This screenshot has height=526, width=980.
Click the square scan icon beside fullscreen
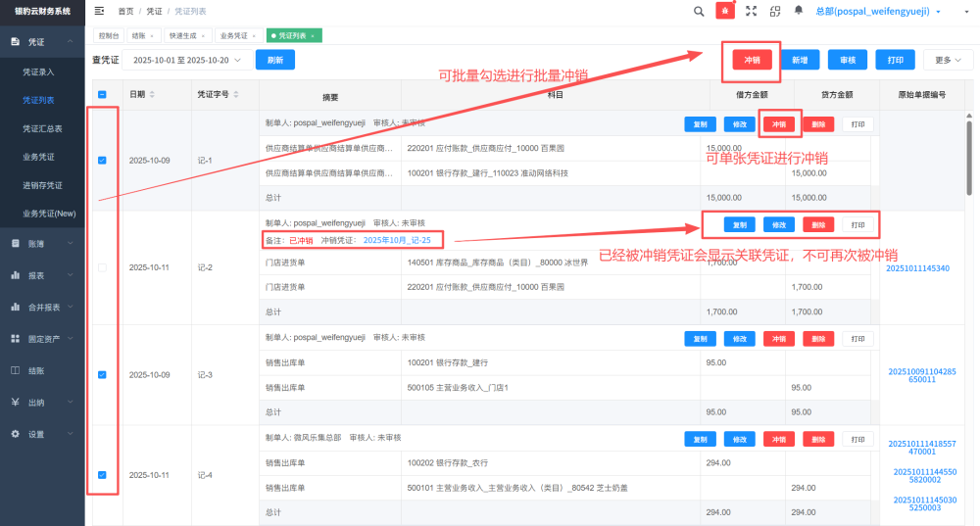(x=775, y=11)
